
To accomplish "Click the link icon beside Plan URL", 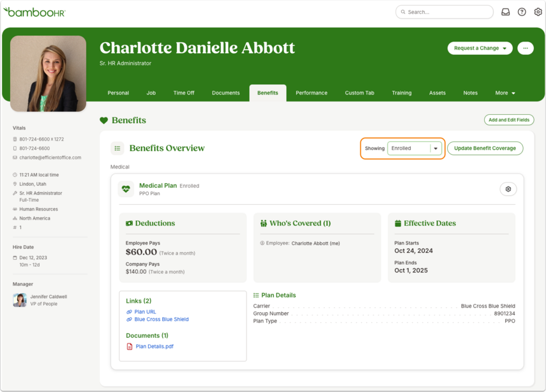I will pyautogui.click(x=129, y=312).
